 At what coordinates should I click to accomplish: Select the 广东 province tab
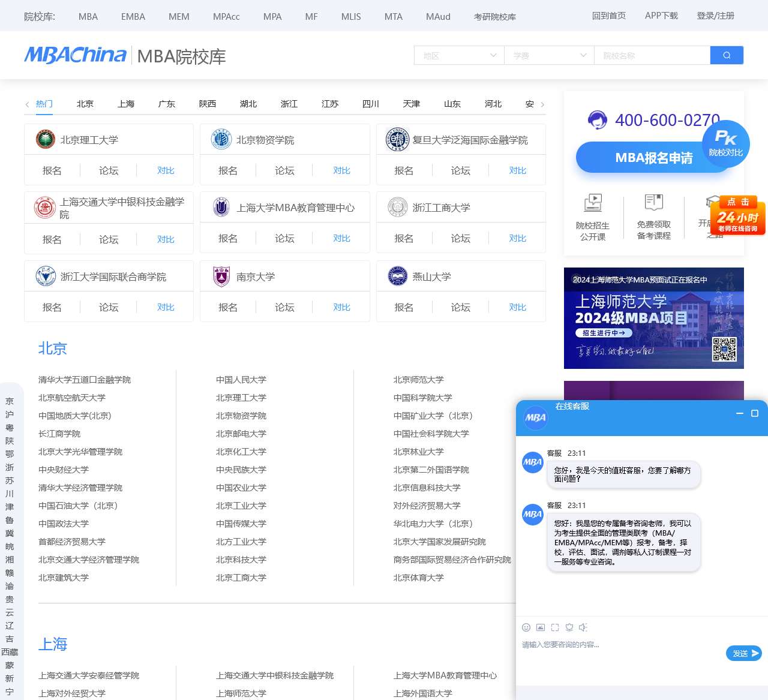point(167,104)
